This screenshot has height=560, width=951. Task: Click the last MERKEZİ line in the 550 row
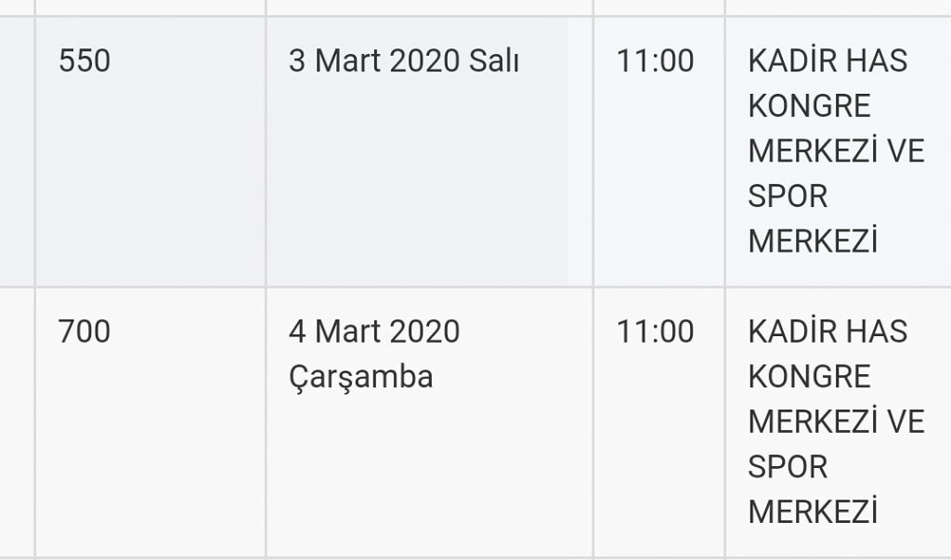pyautogui.click(x=813, y=241)
